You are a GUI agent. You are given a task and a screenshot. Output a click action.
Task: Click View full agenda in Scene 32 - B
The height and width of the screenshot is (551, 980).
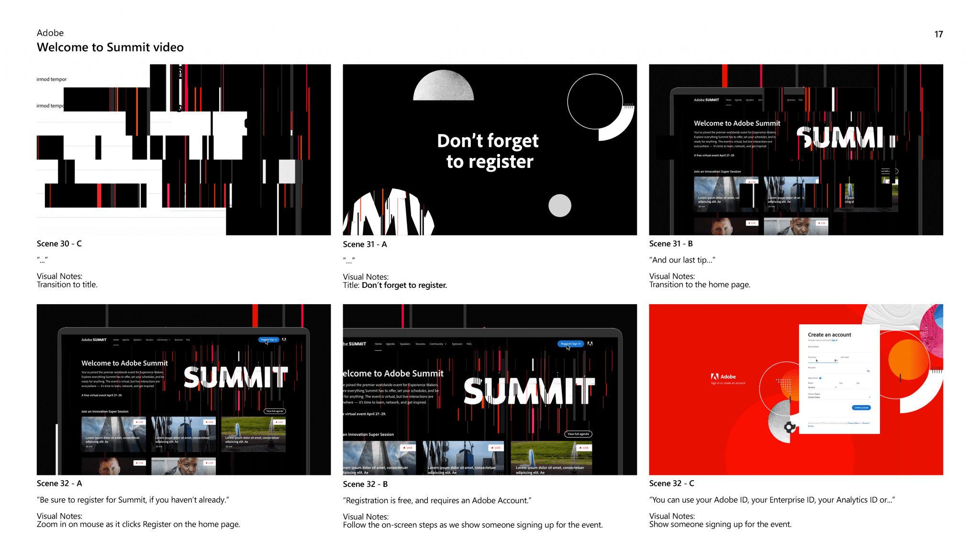[578, 434]
